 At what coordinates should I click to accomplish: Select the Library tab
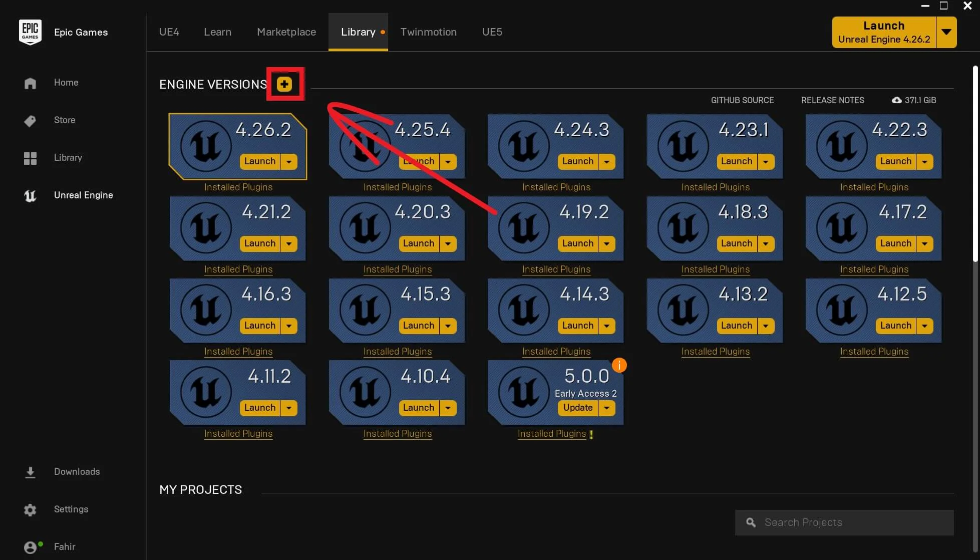358,32
